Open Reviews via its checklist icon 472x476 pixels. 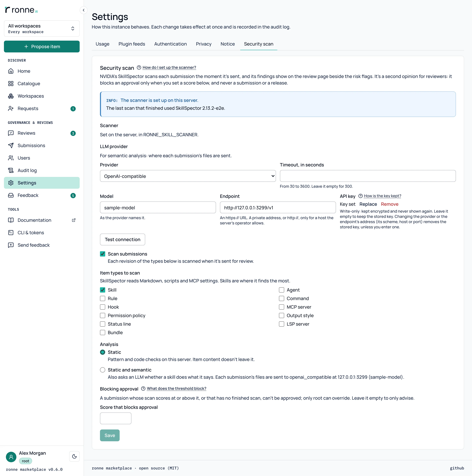(x=11, y=133)
